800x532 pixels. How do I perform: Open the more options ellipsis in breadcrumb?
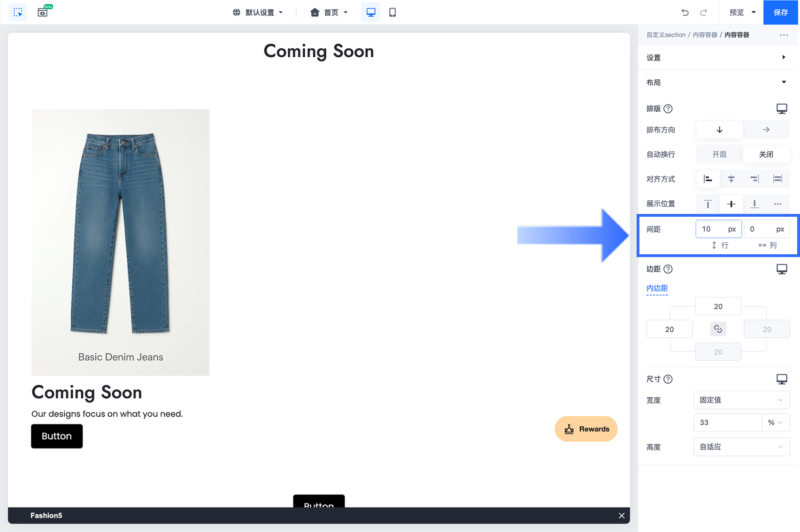click(784, 35)
